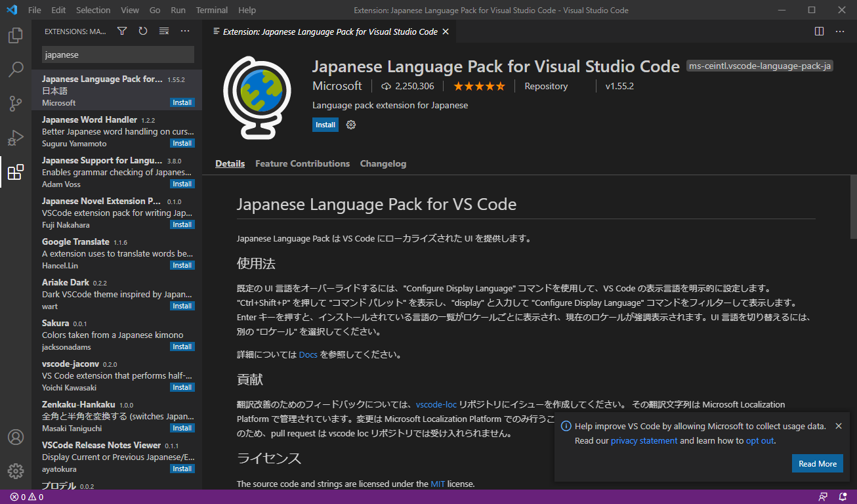Filter extensions using the funnel icon
857x504 pixels.
click(122, 31)
